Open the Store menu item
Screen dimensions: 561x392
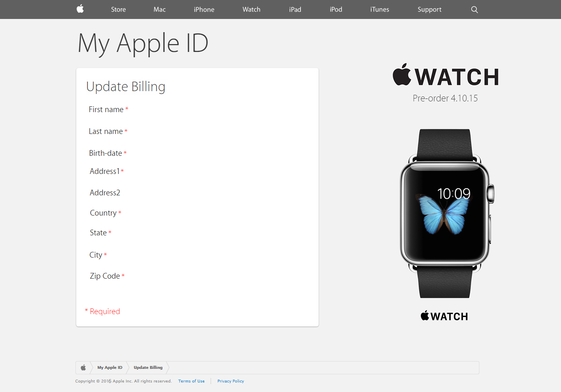tap(118, 9)
